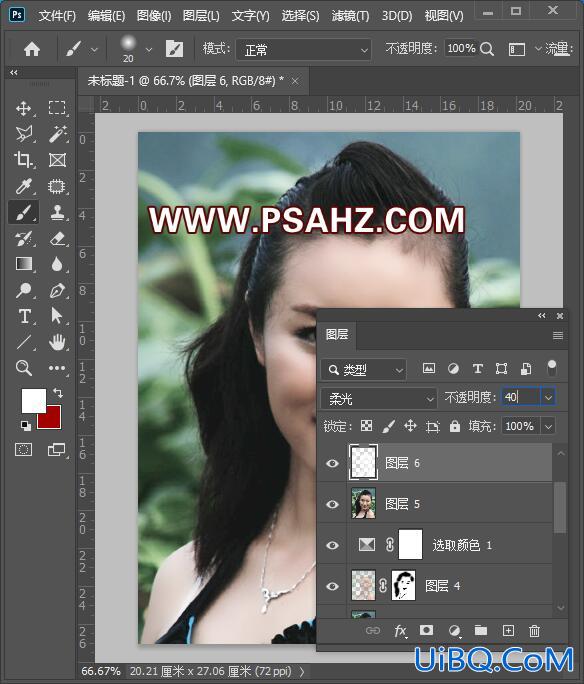Open the brush settings panel icon
This screenshot has height=684, width=584.
click(174, 49)
